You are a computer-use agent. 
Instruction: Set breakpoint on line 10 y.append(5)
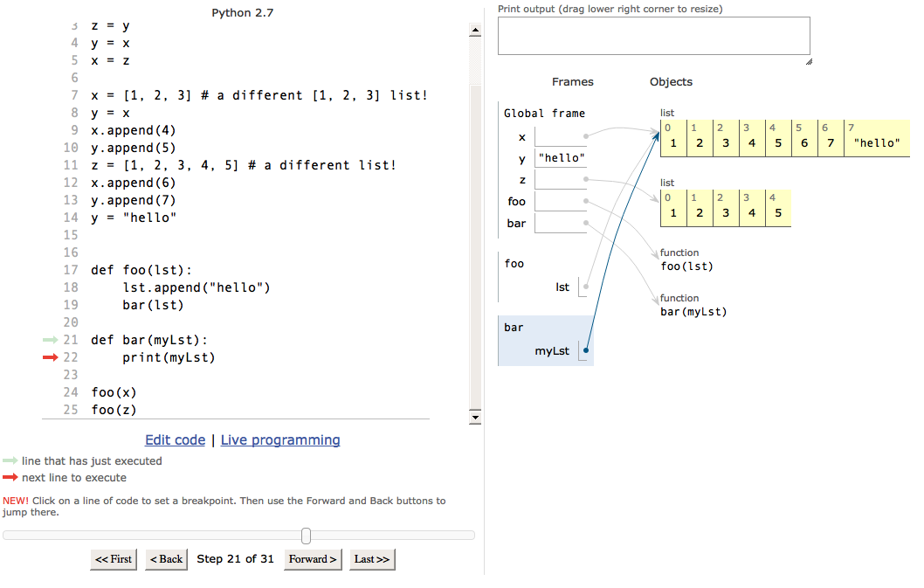[x=133, y=148]
